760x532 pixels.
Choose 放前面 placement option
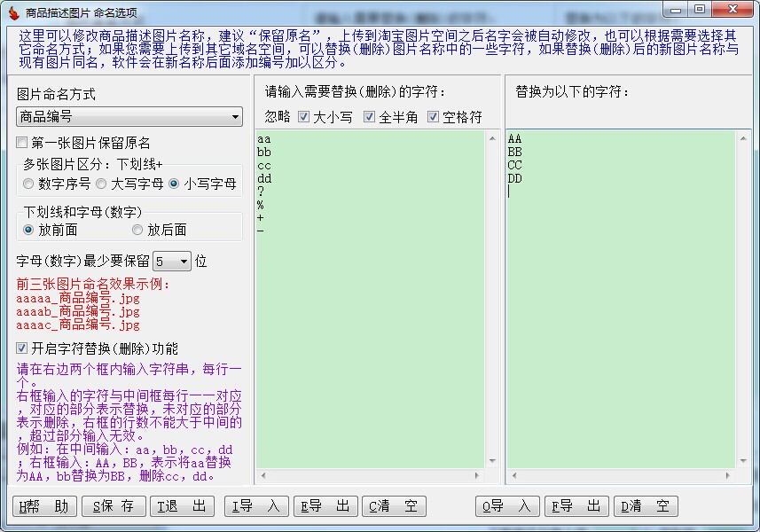click(29, 230)
